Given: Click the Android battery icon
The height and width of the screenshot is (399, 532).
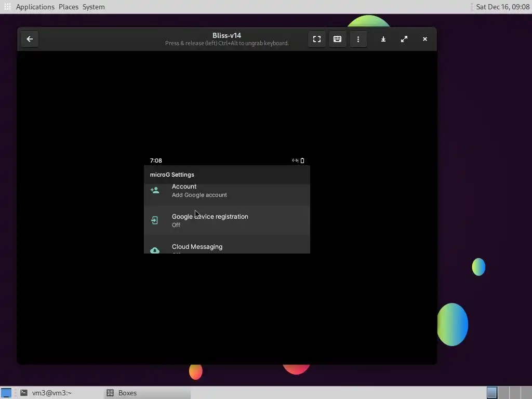Looking at the screenshot, I should pos(302,161).
